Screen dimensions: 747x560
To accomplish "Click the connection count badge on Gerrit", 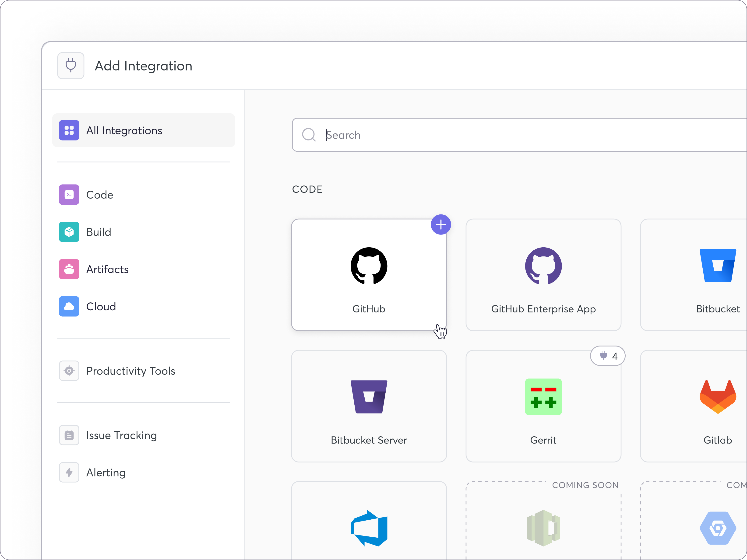I will pyautogui.click(x=608, y=356).
